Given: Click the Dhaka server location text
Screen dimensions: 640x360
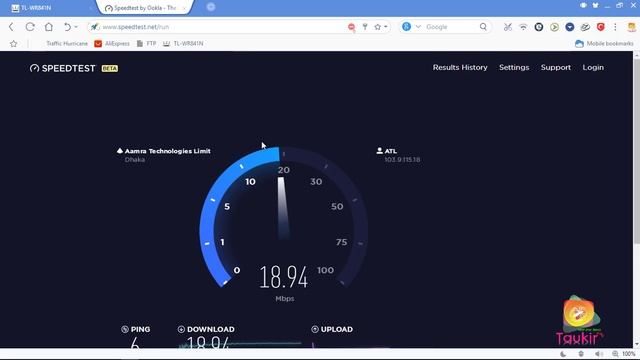Looking at the screenshot, I should click(x=135, y=160).
